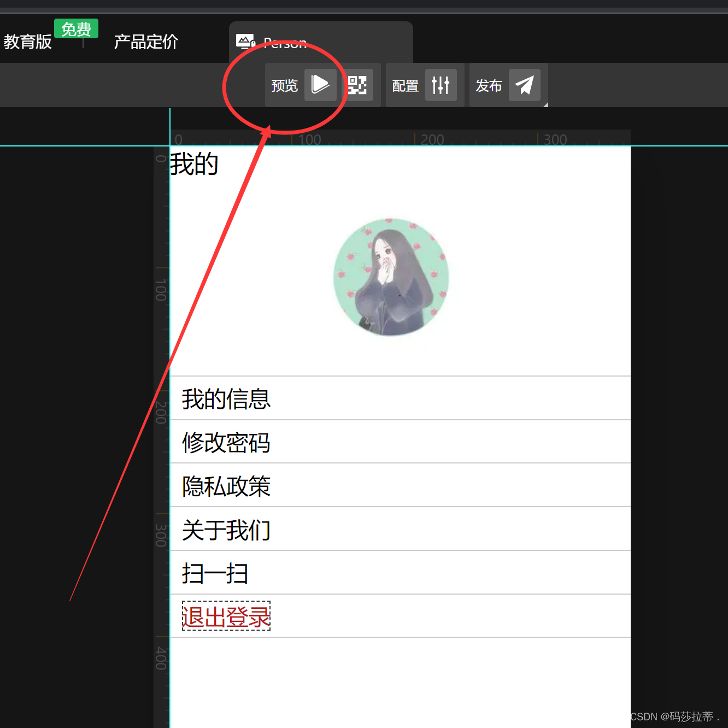Select the 修改密码 list row

(x=401, y=442)
